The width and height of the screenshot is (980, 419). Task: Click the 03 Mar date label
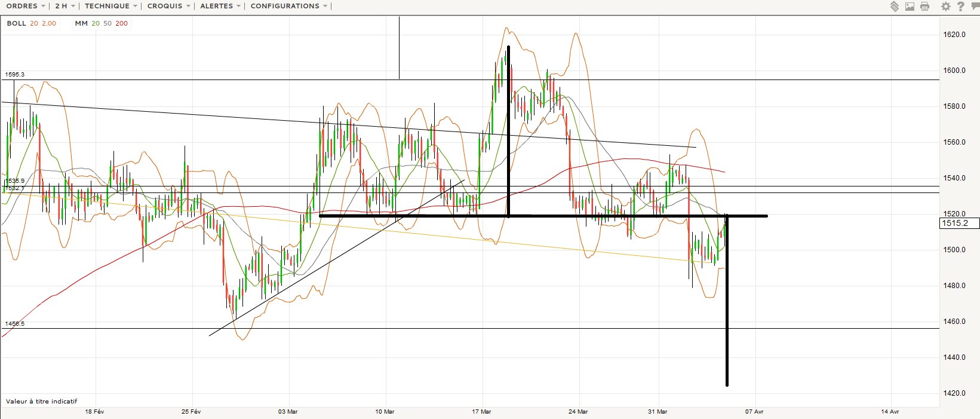tap(288, 412)
